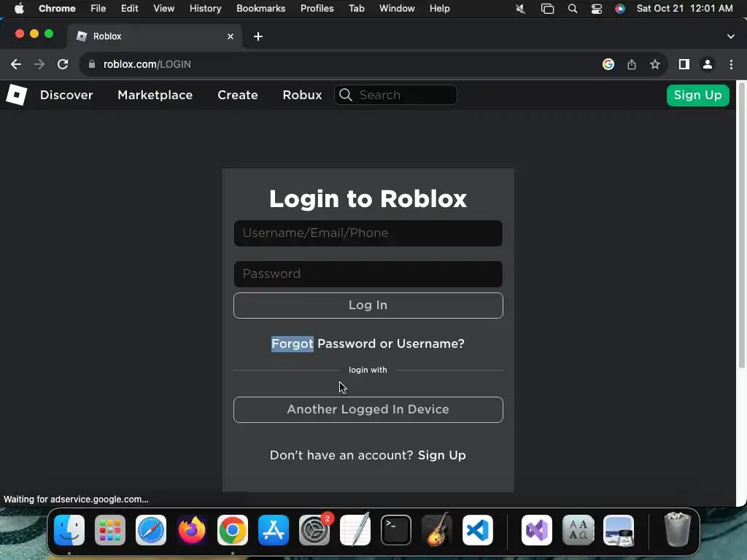Focus the Password field
Image resolution: width=747 pixels, height=560 pixels.
pyautogui.click(x=368, y=274)
